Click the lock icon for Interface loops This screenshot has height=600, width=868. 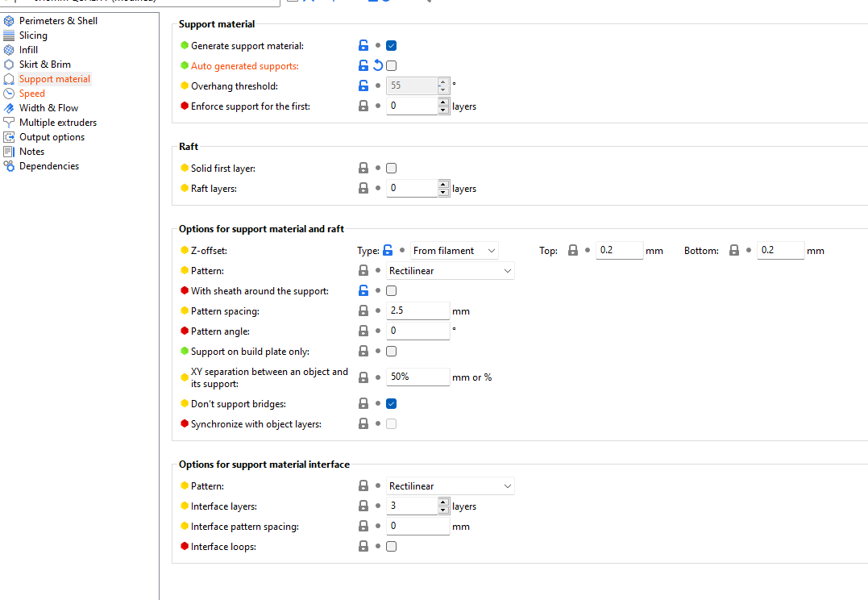(363, 546)
